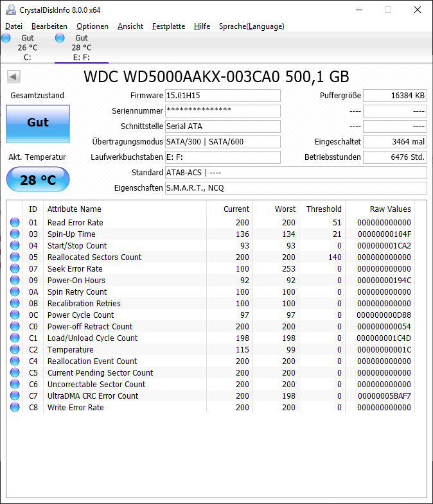This screenshot has height=504, width=433.
Task: Click the ID column header
Action: point(33,209)
